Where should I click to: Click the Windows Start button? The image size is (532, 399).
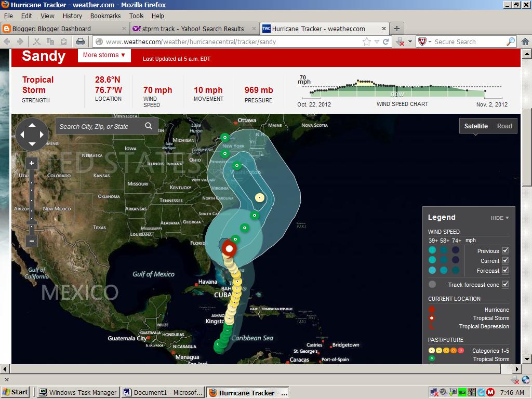pyautogui.click(x=15, y=392)
